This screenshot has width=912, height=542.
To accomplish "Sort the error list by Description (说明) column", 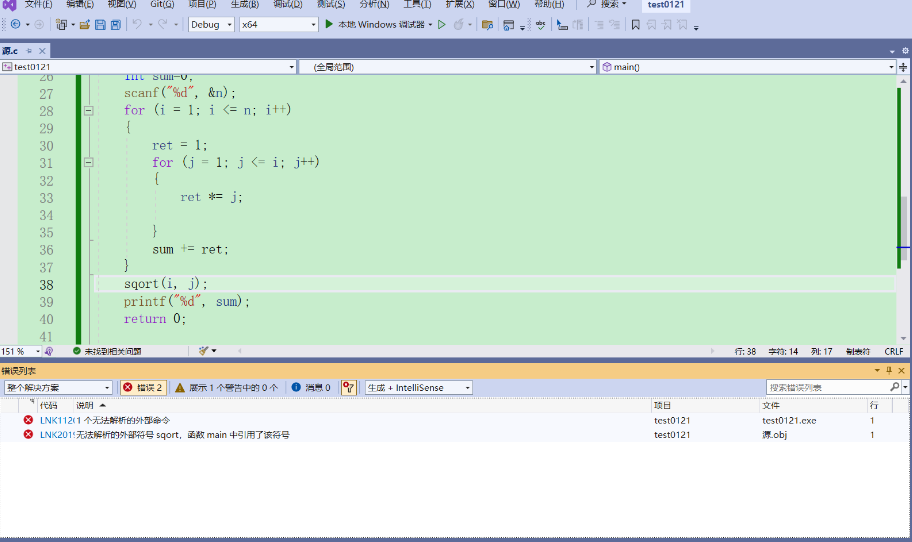I will (x=84, y=405).
